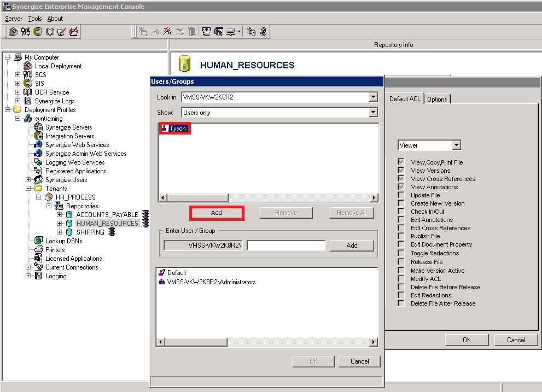Enable the Release File checkbox
This screenshot has height=392, width=542.
coord(401,262)
